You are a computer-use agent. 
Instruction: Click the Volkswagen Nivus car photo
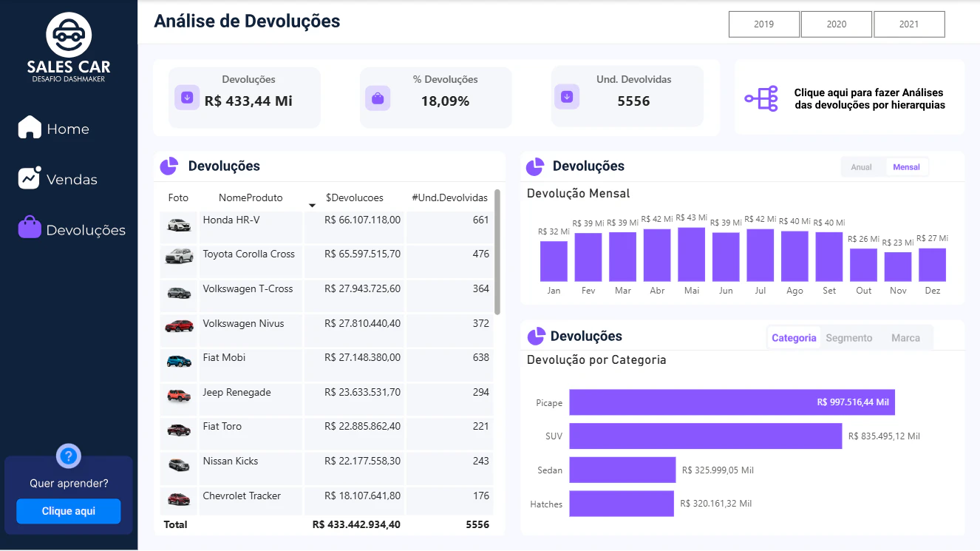[179, 325]
